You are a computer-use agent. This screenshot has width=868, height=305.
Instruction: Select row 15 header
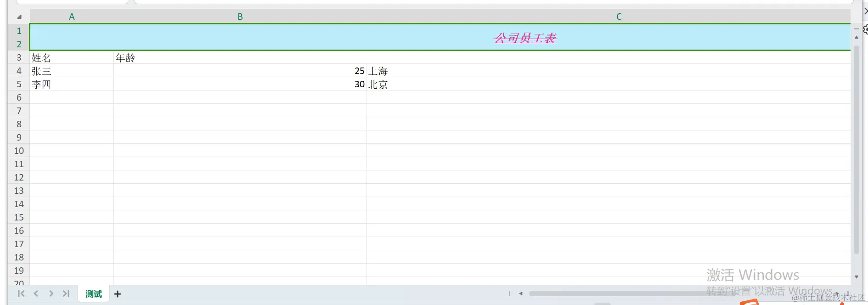[19, 217]
